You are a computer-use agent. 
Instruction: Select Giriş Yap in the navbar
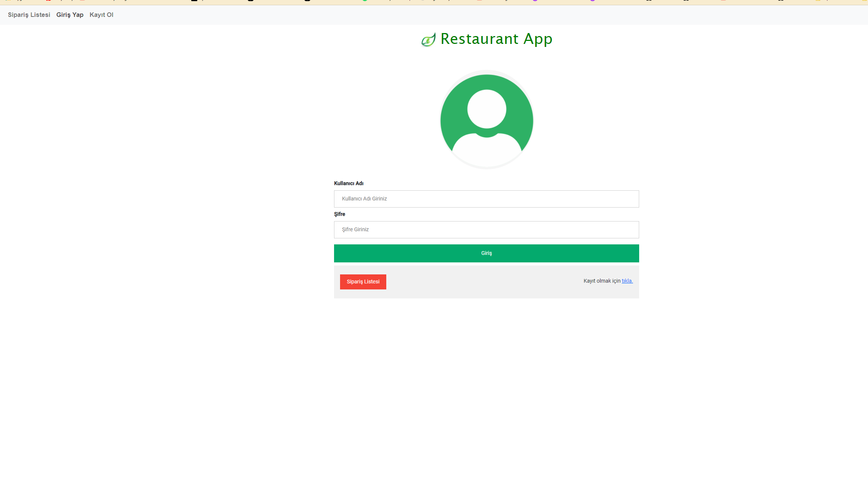coord(70,15)
